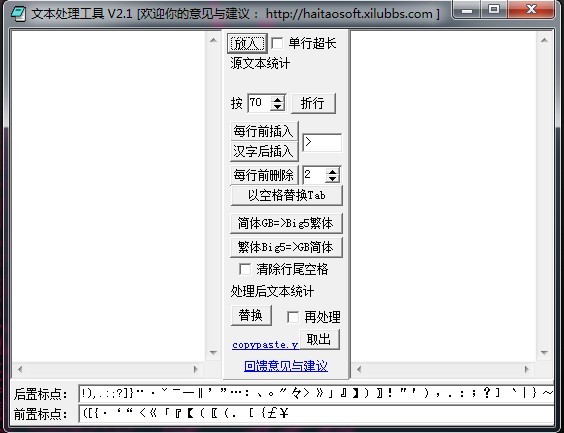Screen dimensions: 564x433
Task: Click the app icon in title bar
Action: coord(18,13)
